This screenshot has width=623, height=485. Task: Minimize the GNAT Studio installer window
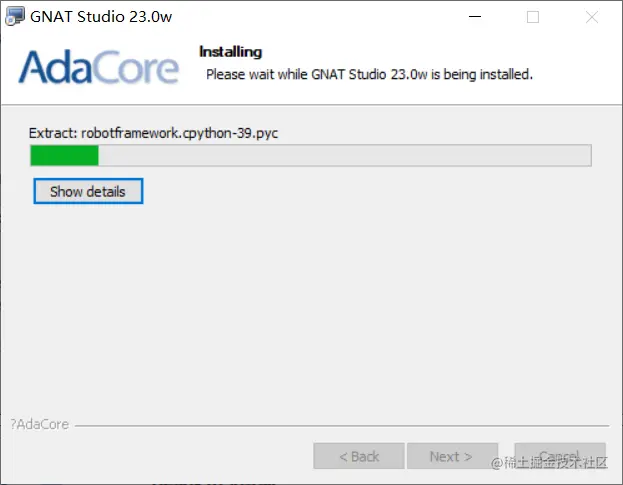475,17
